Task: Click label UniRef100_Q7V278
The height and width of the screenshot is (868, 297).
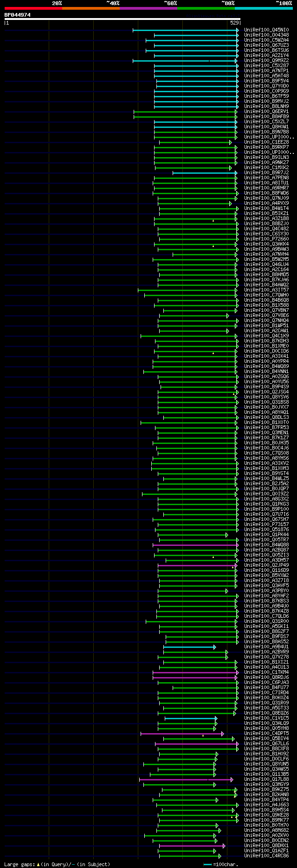Action: click(x=266, y=657)
